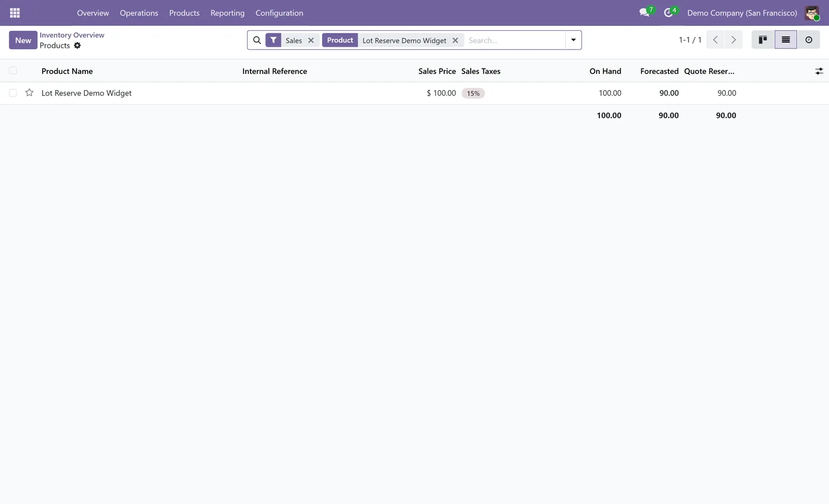Open the Configuration menu
The width and height of the screenshot is (829, 504).
(x=279, y=12)
